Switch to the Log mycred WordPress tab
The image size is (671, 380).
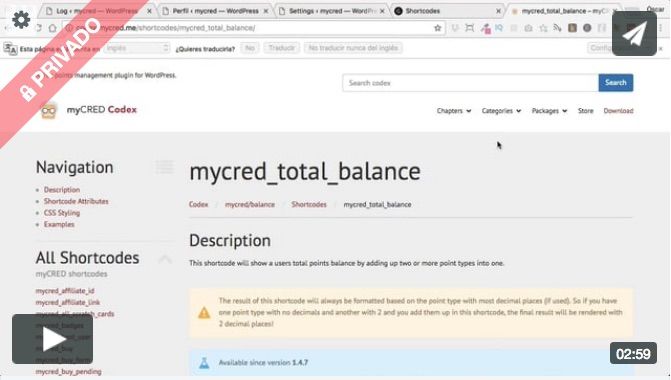97,11
